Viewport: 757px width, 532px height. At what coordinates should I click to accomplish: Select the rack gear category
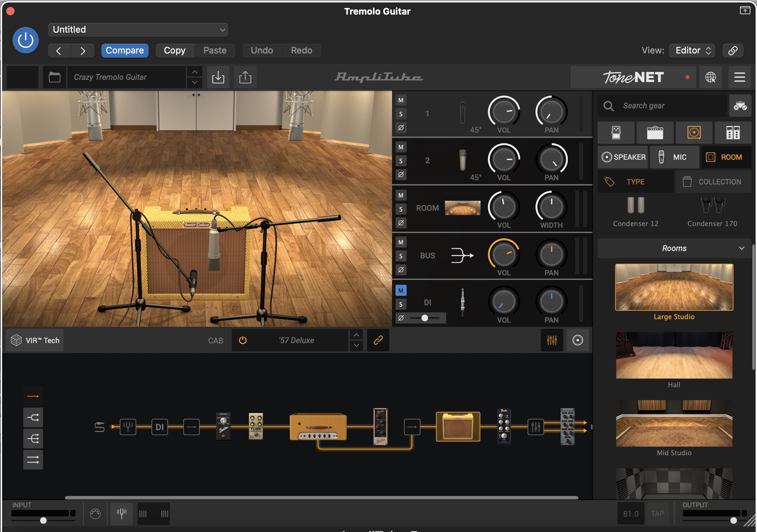(733, 133)
